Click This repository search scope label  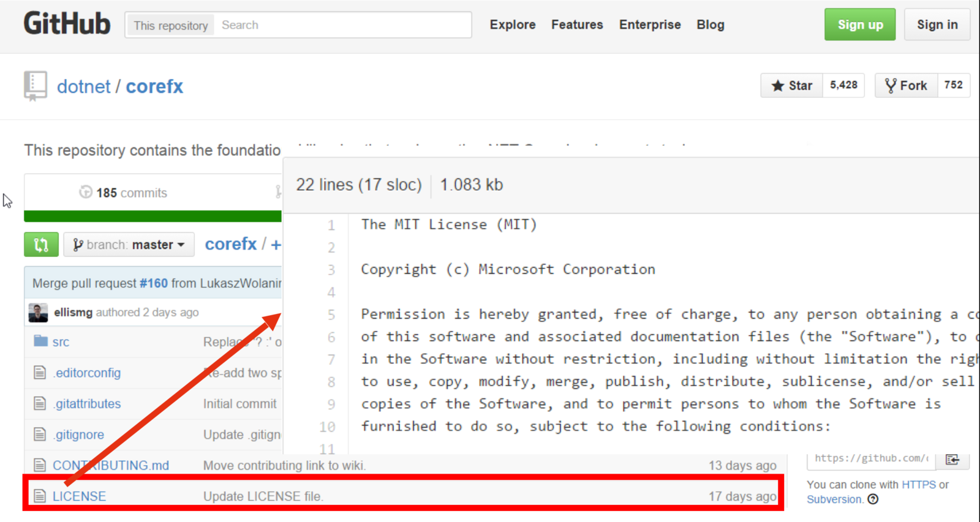tap(170, 25)
